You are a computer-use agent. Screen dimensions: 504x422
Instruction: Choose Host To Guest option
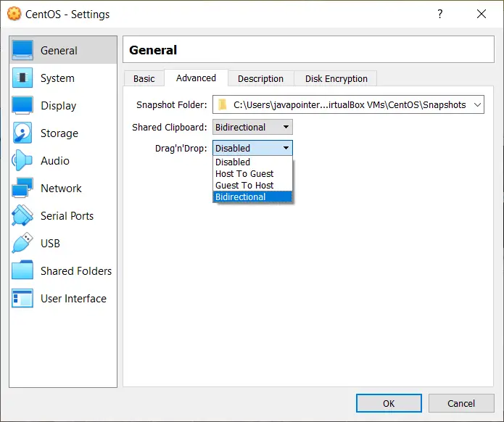252,173
